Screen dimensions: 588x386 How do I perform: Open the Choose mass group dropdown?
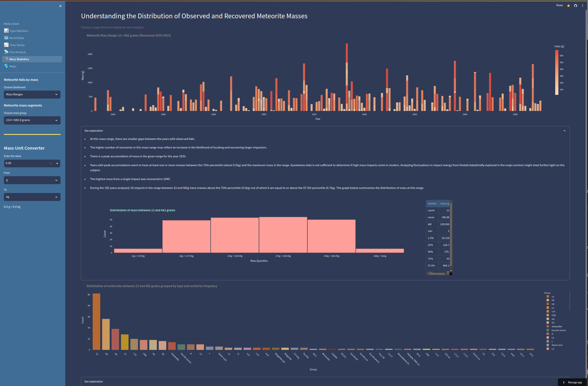point(32,120)
